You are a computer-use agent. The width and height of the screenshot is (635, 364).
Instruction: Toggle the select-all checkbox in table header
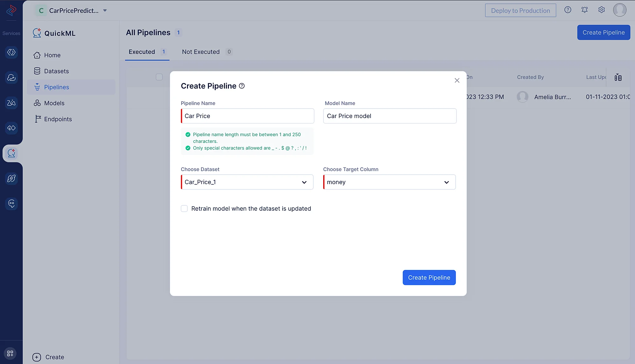[x=159, y=77]
